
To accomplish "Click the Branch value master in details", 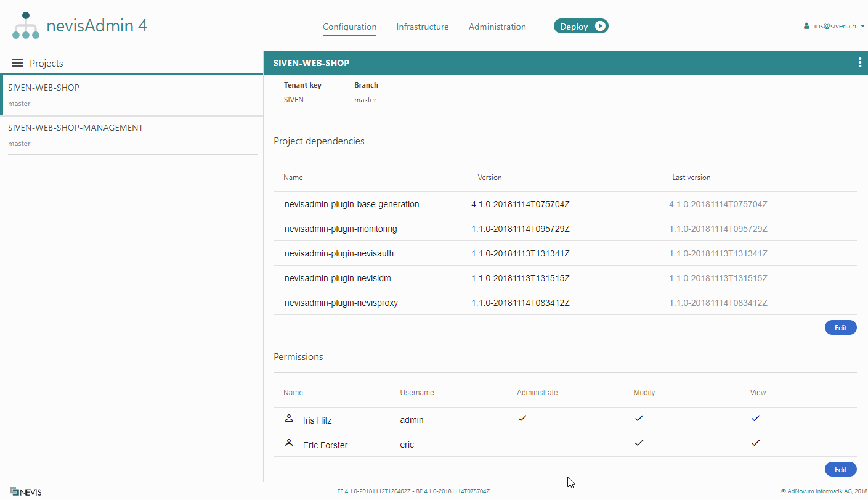I will pyautogui.click(x=365, y=100).
